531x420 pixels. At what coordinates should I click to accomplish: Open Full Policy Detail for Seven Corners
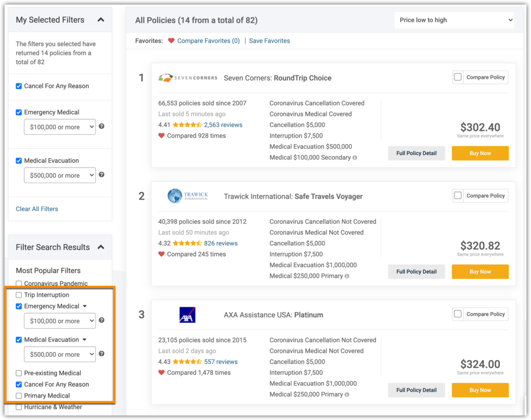pos(416,153)
